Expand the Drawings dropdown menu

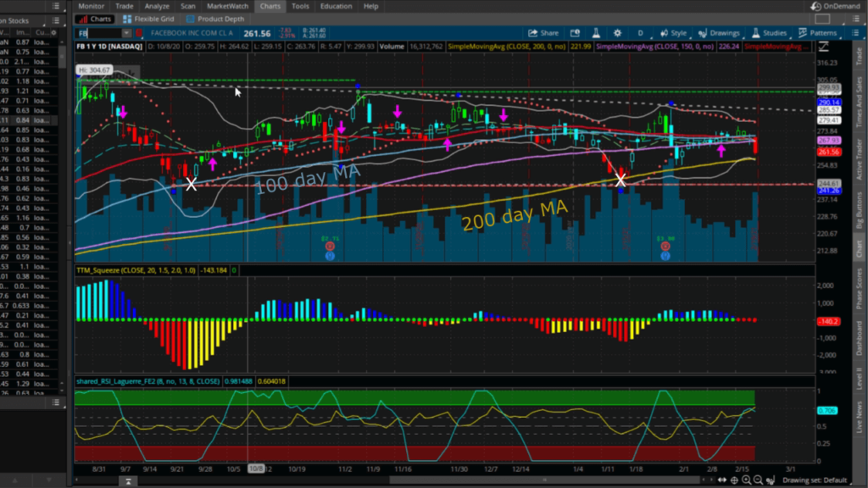(x=719, y=33)
